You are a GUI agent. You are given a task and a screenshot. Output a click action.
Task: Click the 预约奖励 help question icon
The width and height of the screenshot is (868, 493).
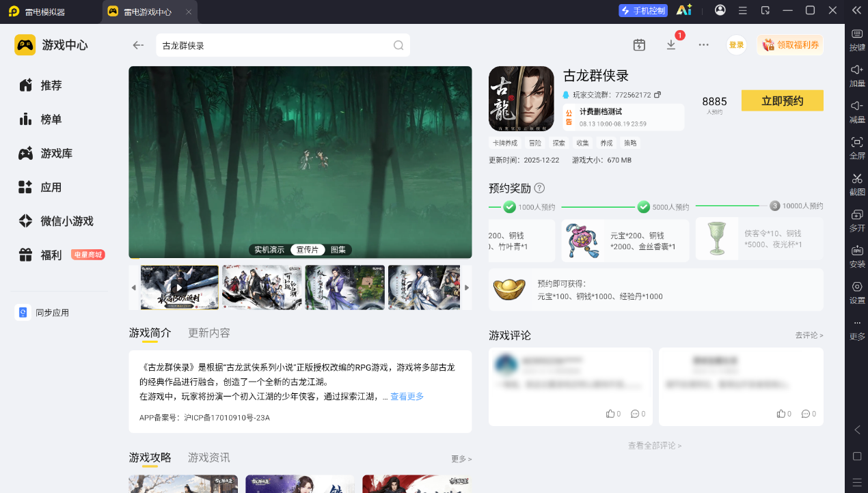539,188
